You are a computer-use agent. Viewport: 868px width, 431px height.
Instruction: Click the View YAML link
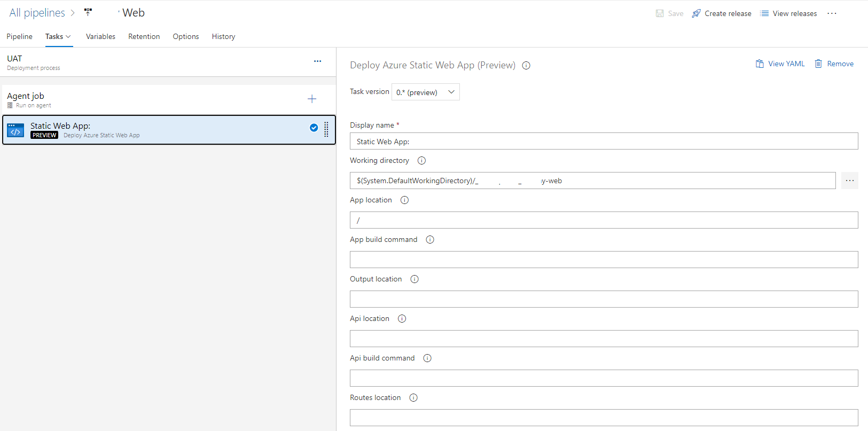point(786,64)
